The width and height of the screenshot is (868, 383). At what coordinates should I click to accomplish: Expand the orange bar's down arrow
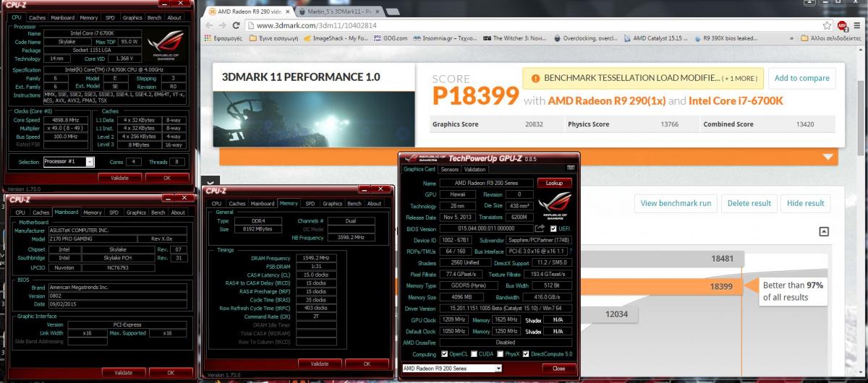tap(827, 156)
